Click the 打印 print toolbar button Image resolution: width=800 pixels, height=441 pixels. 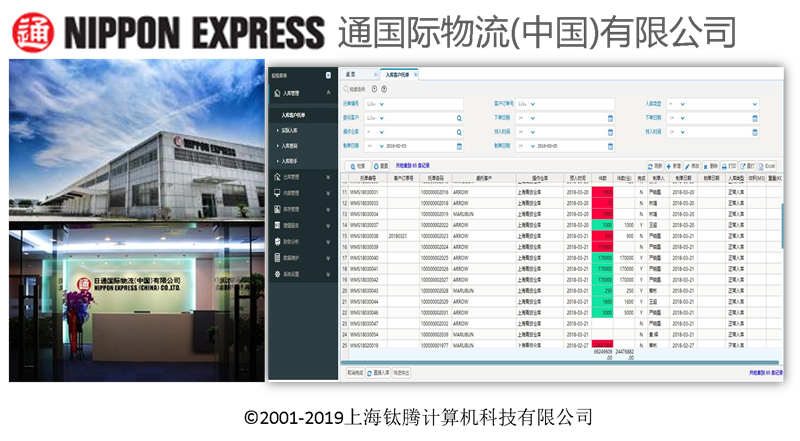click(x=730, y=166)
